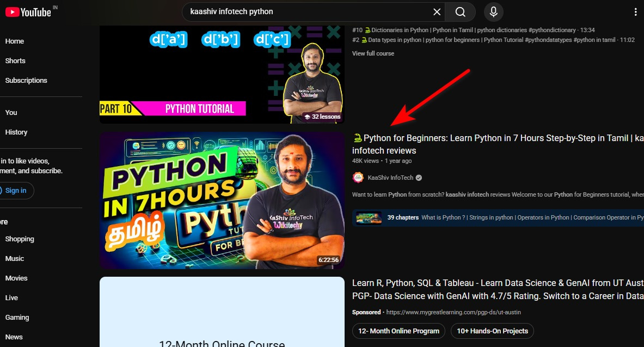Open Python for Beginners video title

click(x=498, y=144)
